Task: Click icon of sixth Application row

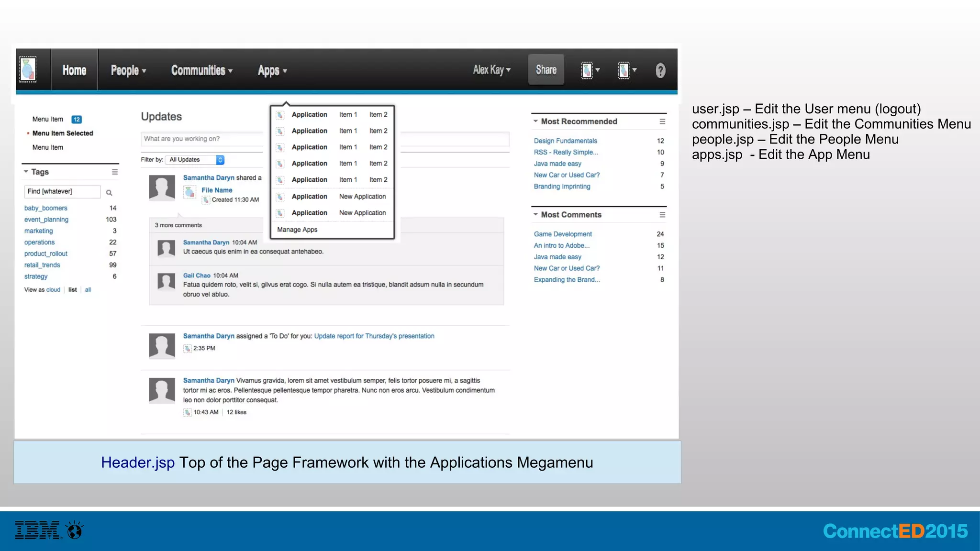Action: point(280,197)
